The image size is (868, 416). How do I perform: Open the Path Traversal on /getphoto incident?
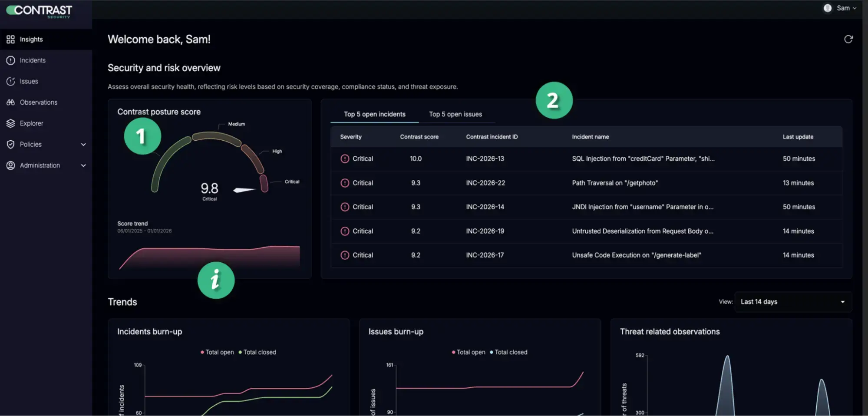click(x=614, y=183)
